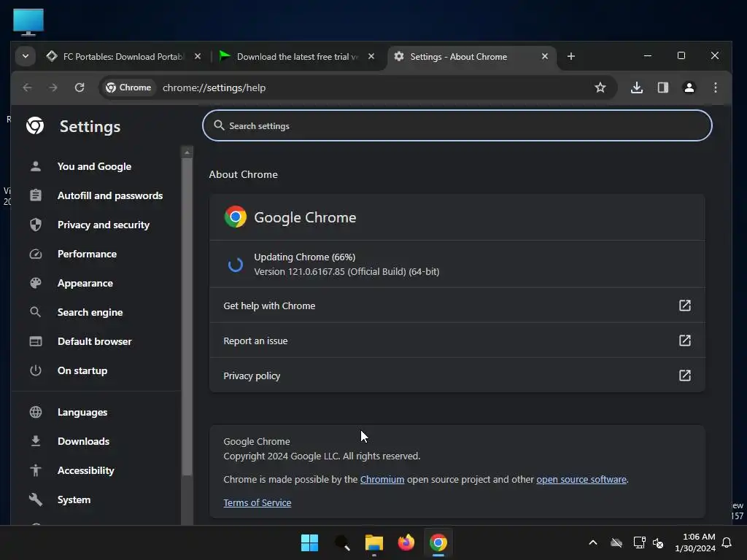Viewport: 747px width, 560px height.
Task: Launch Firefox from the taskbar
Action: (406, 542)
